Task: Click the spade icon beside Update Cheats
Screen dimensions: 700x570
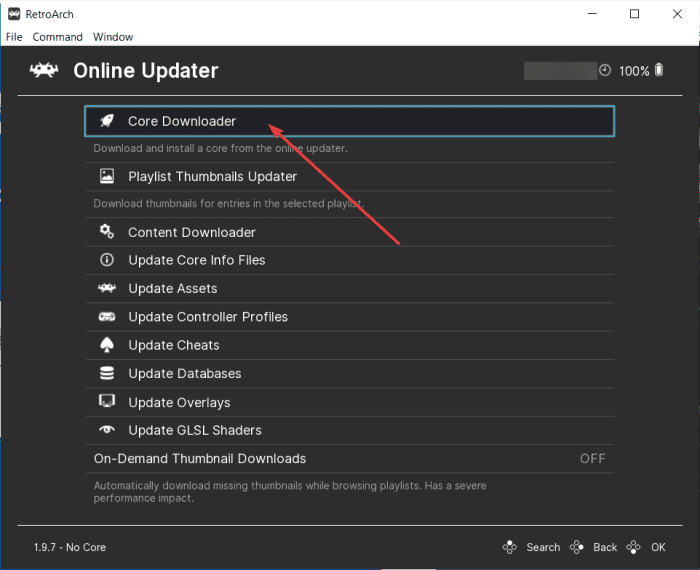Action: (x=107, y=345)
